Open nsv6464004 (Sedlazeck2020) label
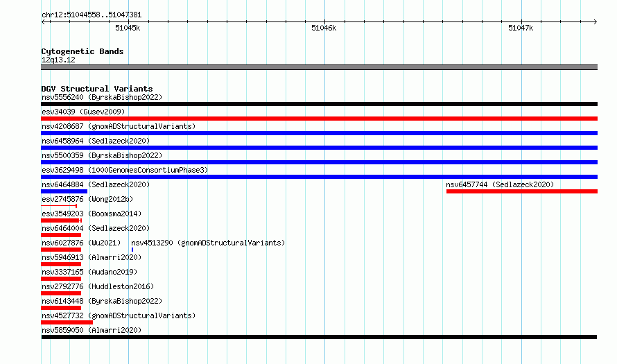Viewport: 617px width, 364px height. pyautogui.click(x=96, y=228)
